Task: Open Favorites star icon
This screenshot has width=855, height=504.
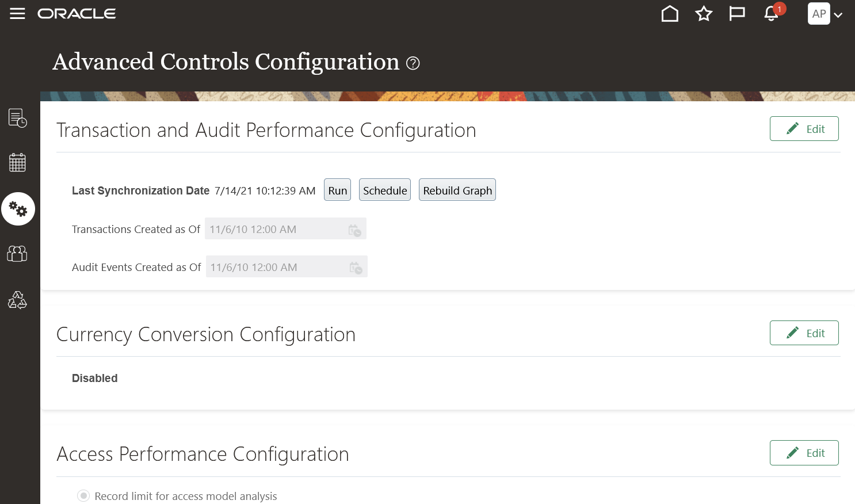Action: tap(704, 14)
